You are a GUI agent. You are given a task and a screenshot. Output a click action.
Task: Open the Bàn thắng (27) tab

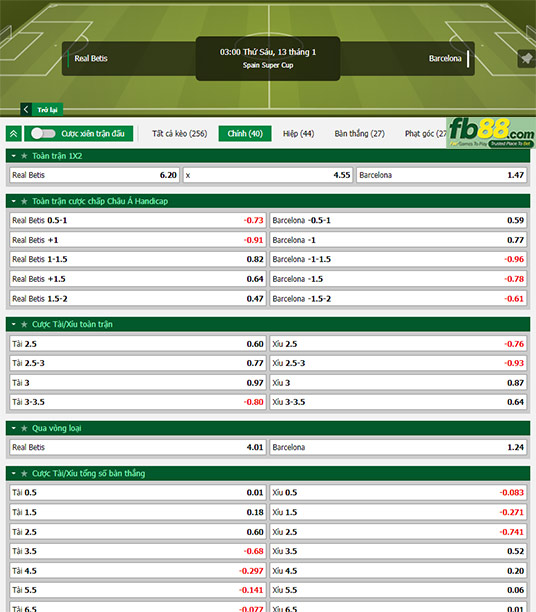coord(359,133)
